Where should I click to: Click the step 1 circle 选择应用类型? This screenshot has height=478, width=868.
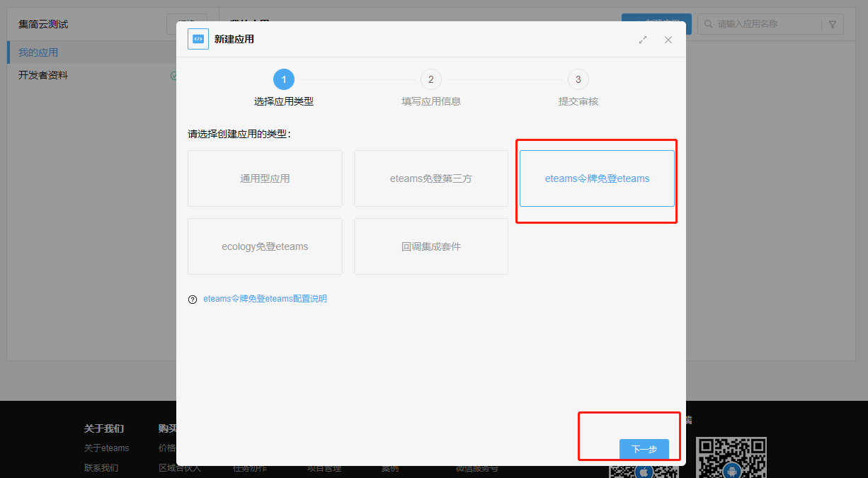pyautogui.click(x=283, y=79)
